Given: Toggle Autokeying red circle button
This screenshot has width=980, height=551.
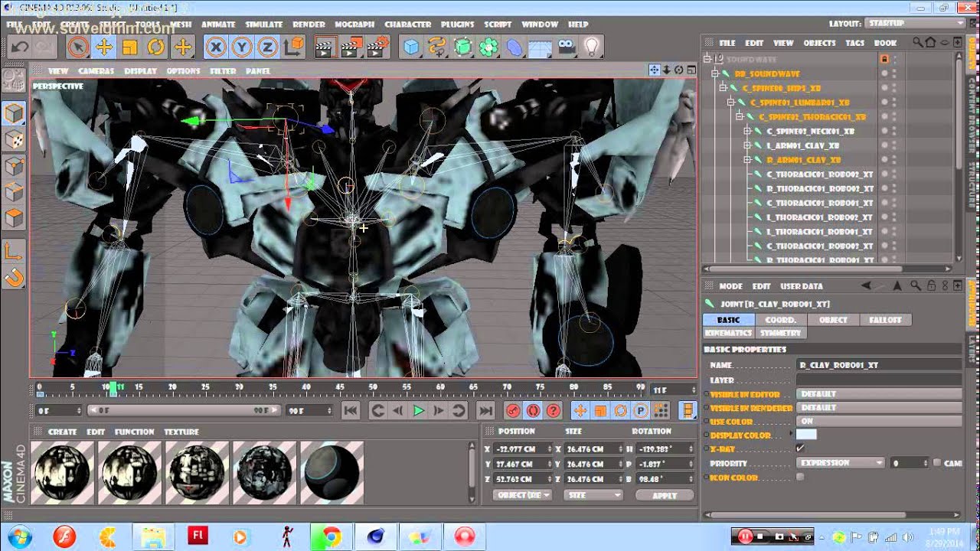Looking at the screenshot, I should click(x=533, y=411).
